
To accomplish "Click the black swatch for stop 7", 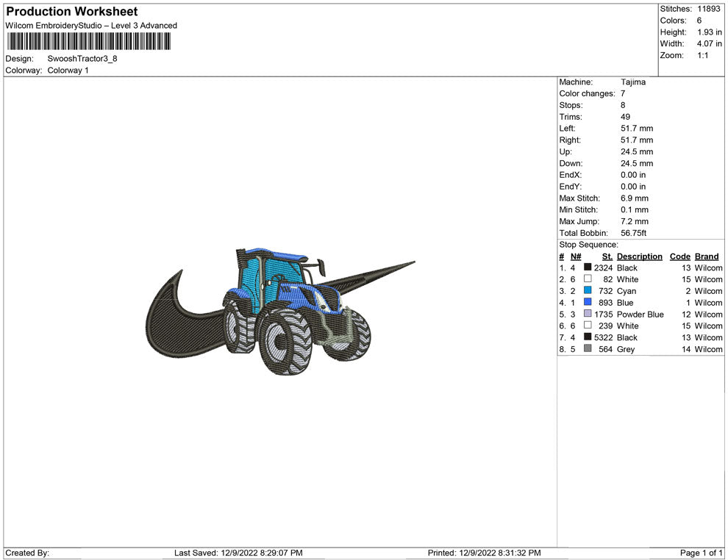I will click(588, 337).
